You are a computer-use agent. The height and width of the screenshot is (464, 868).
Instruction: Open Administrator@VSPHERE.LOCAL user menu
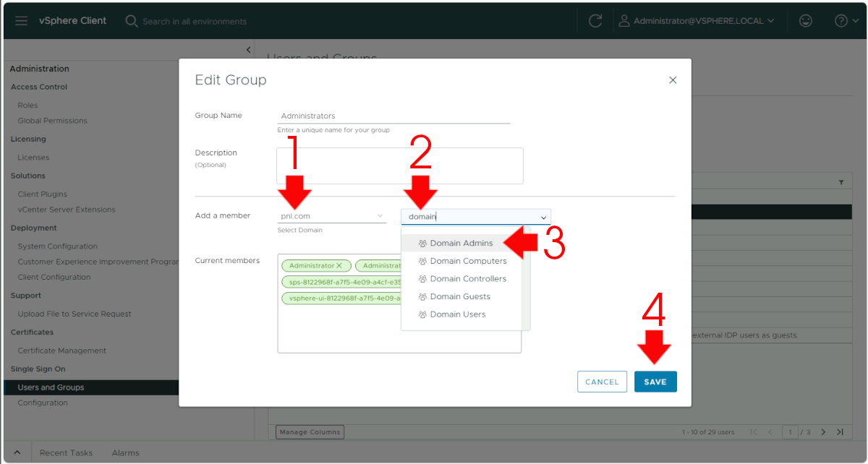point(696,21)
